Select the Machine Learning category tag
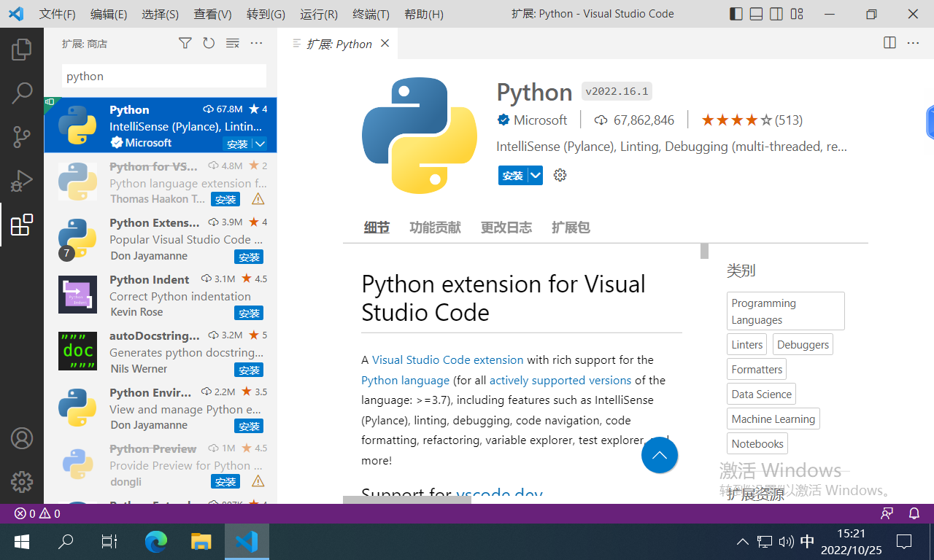Image resolution: width=934 pixels, height=560 pixels. (x=773, y=419)
